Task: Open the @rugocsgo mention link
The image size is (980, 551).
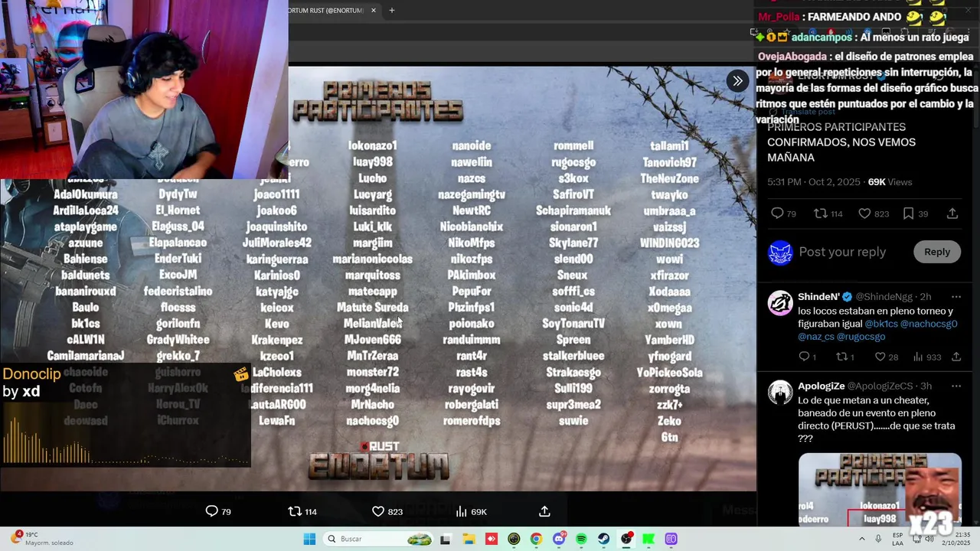Action: point(861,337)
